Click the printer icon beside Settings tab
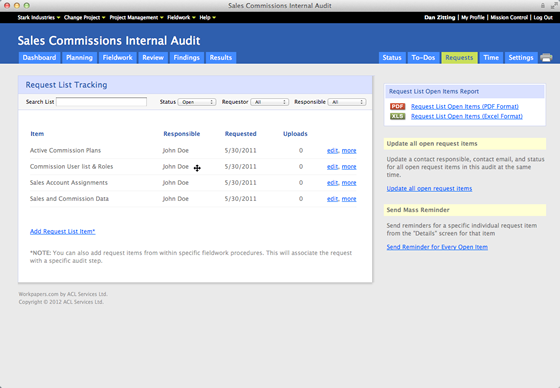560x388 pixels. pyautogui.click(x=546, y=58)
